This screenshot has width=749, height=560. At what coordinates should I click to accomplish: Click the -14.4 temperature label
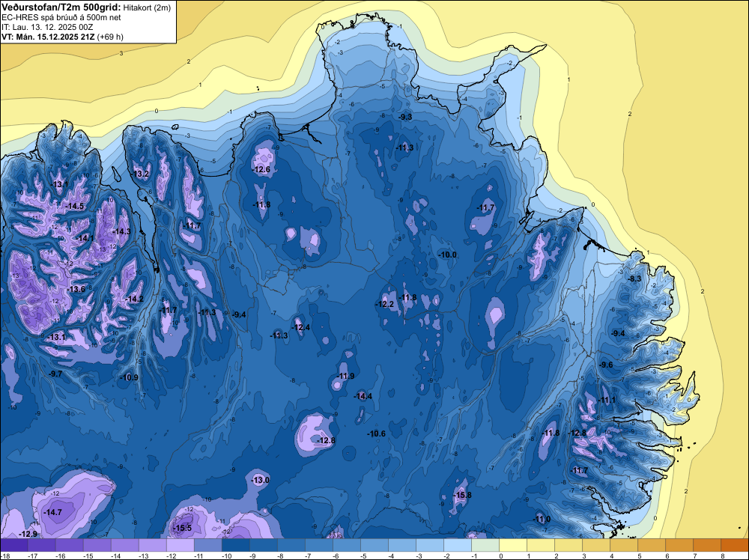pos(363,396)
